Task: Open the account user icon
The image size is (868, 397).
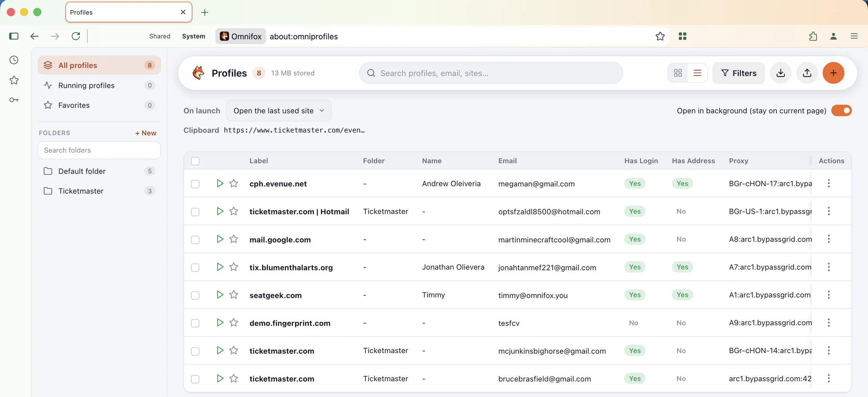Action: (834, 36)
